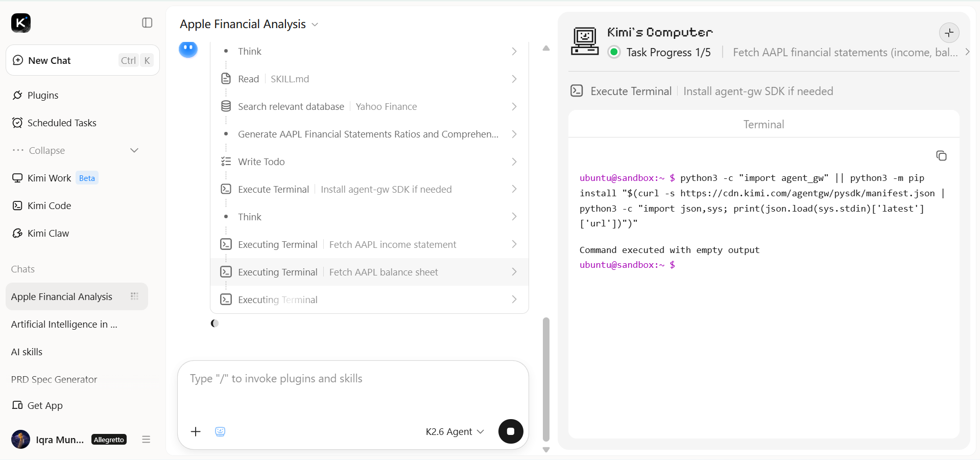Open the K2.6 Agent model dropdown
Image resolution: width=980 pixels, height=460 pixels.
coord(455,431)
